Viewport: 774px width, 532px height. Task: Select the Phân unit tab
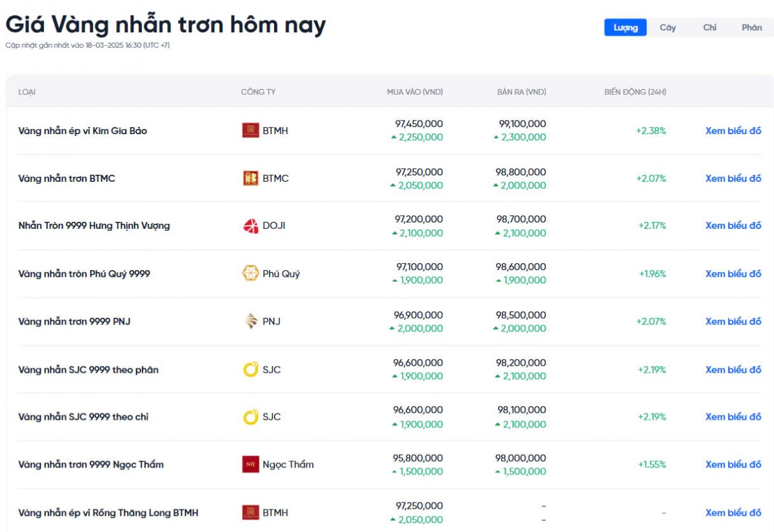[753, 28]
